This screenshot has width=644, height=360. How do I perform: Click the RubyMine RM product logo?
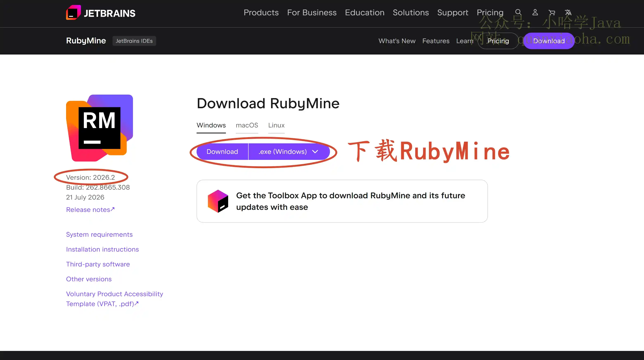coord(100,128)
